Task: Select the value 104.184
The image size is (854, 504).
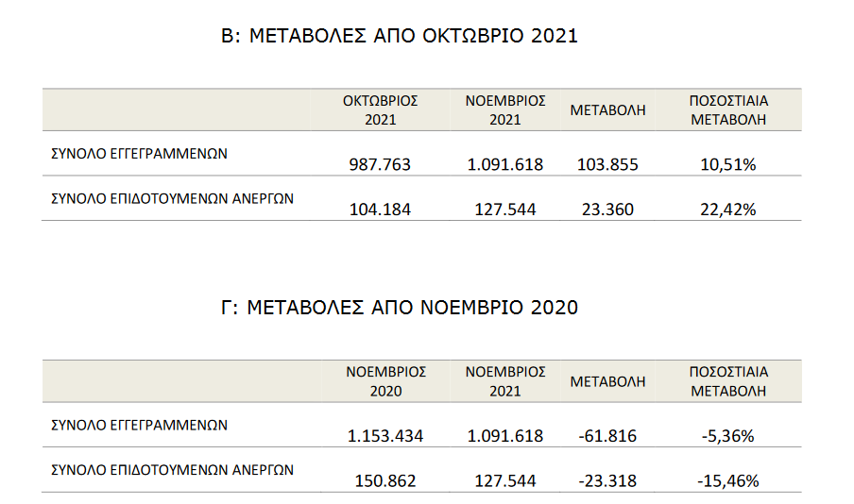Action: (380, 210)
